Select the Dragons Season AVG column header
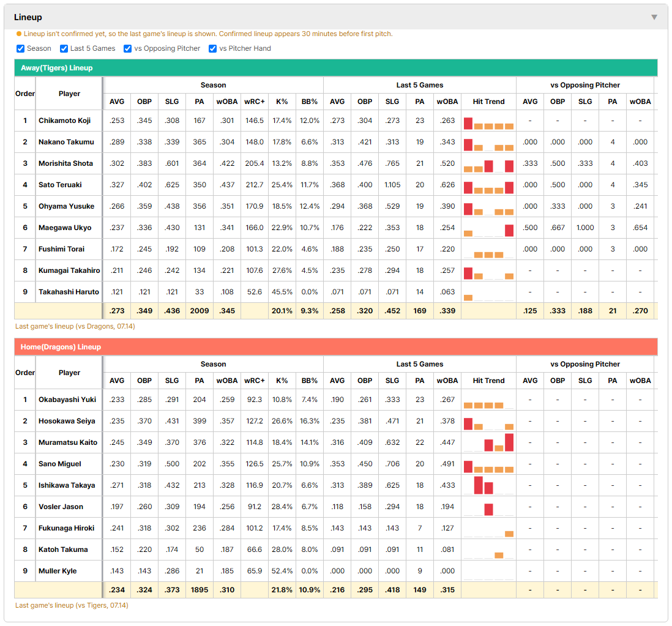The image size is (672, 626). [x=117, y=381]
